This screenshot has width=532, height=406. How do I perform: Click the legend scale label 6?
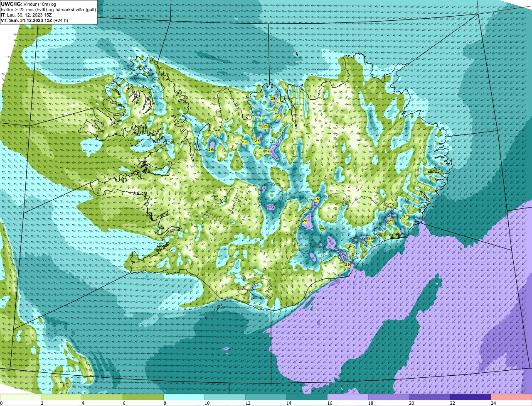coord(123,403)
